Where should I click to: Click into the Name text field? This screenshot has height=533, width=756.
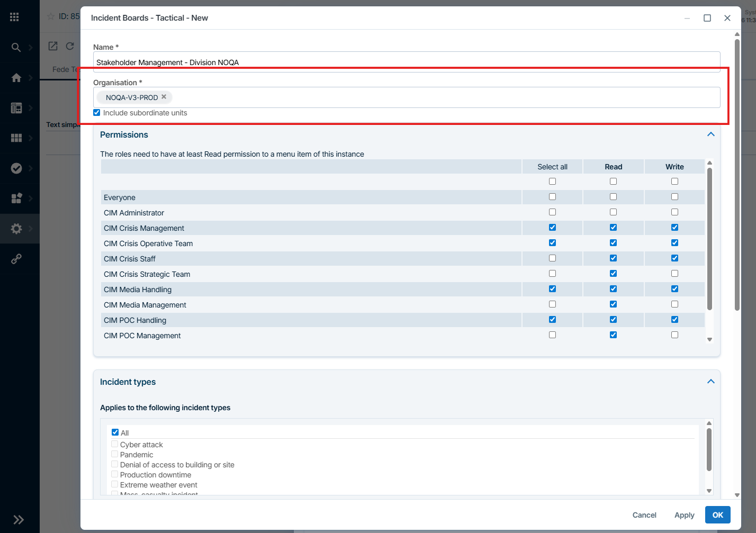pos(406,62)
